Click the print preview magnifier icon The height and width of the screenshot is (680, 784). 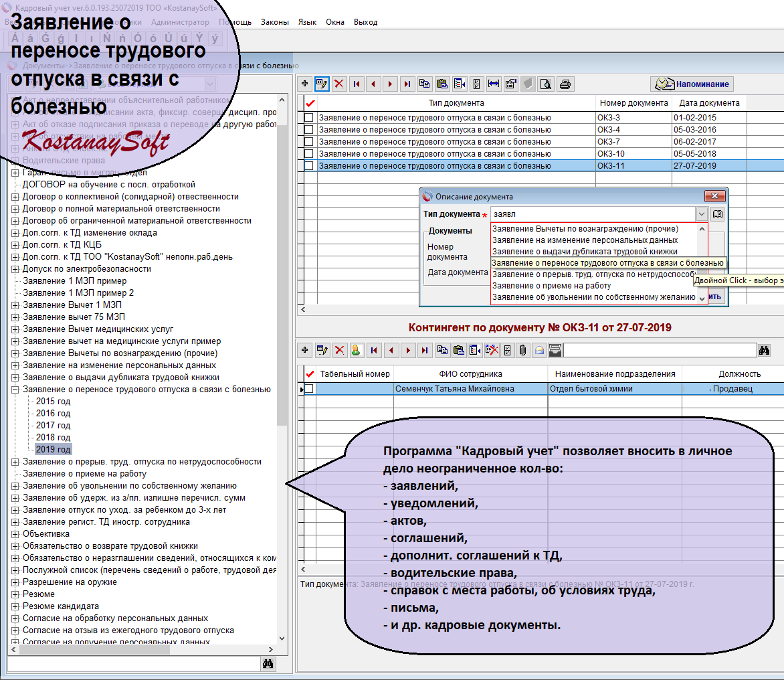(x=545, y=84)
